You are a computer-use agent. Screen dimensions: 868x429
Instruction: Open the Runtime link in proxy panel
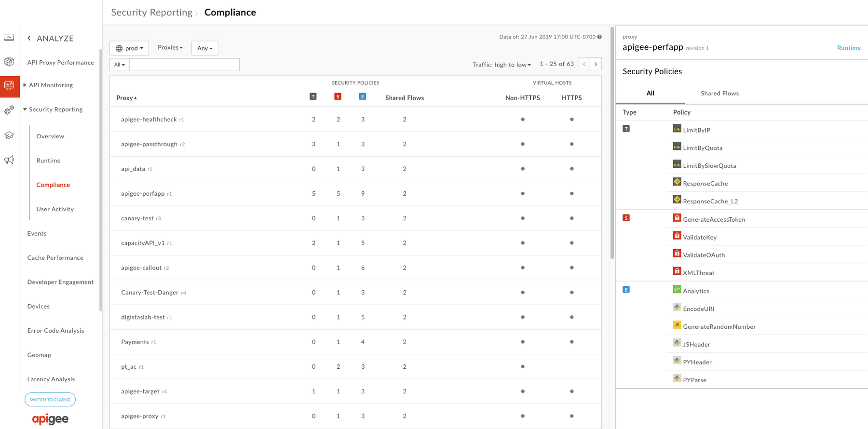(x=849, y=48)
